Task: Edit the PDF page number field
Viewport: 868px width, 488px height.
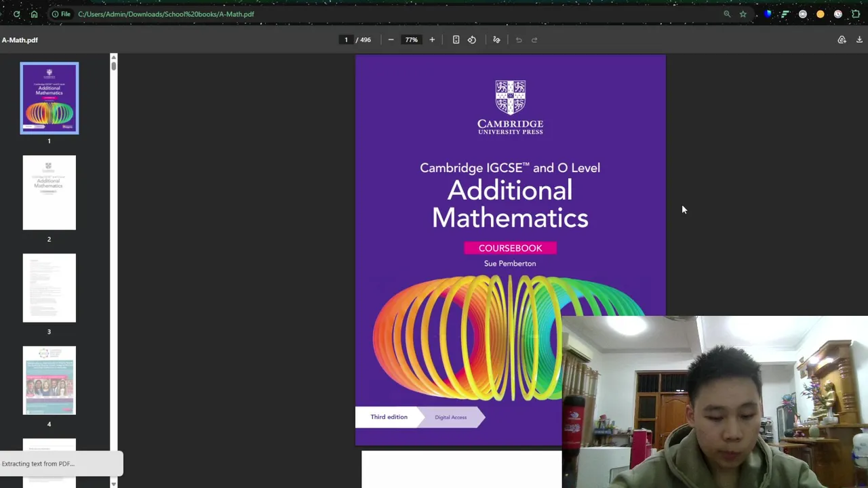Action: pyautogui.click(x=346, y=40)
